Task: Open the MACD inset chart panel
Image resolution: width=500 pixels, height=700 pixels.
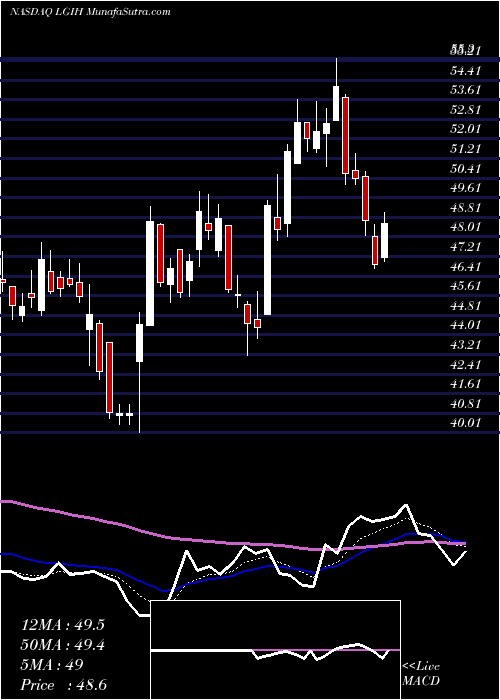Action: coord(276,650)
